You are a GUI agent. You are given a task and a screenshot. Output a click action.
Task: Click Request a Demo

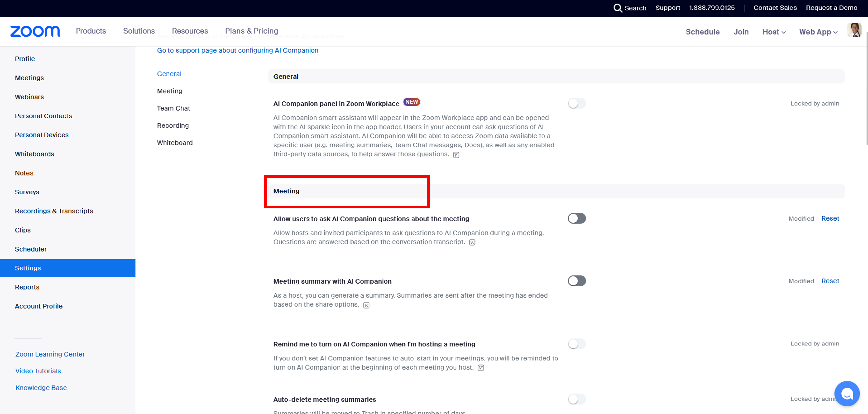tap(831, 8)
